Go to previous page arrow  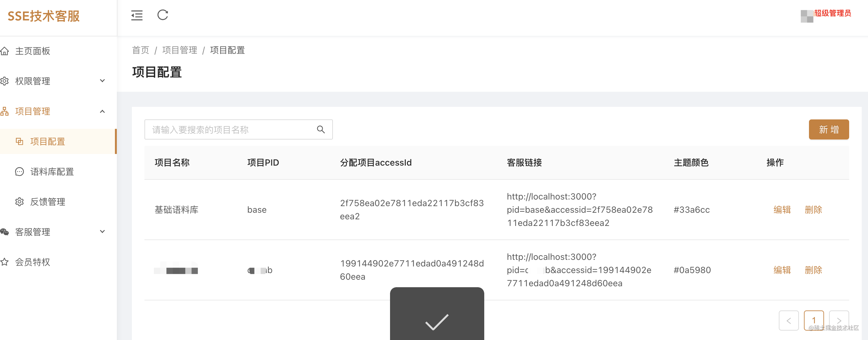click(x=789, y=320)
